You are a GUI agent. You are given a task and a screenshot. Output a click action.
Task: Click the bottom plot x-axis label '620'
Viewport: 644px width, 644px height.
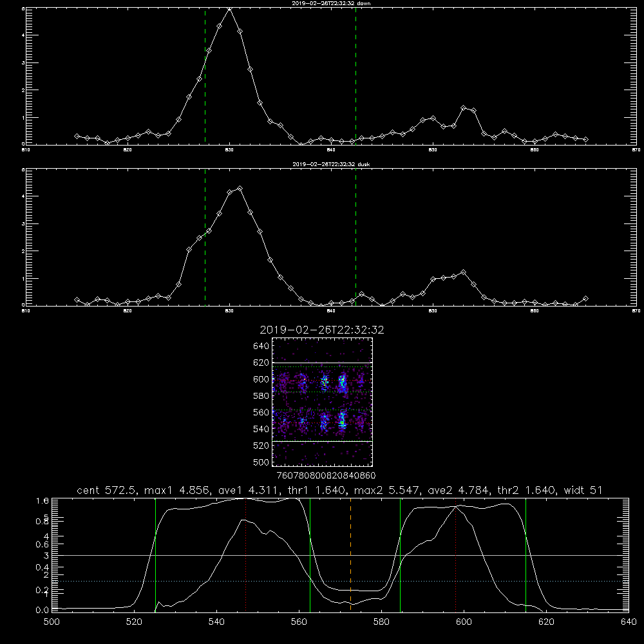pyautogui.click(x=546, y=622)
